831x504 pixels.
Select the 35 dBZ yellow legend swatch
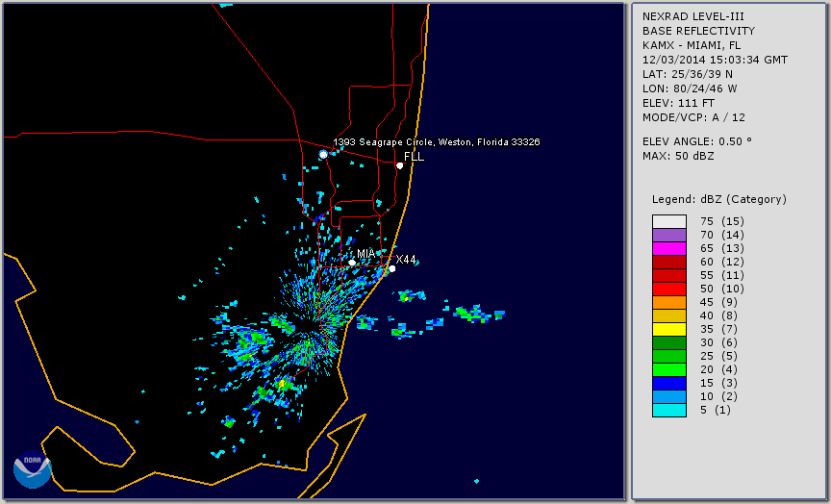[669, 329]
